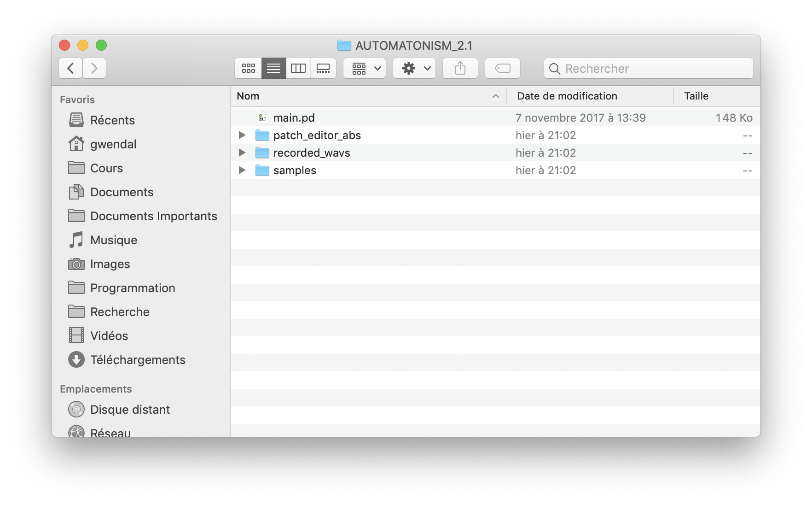Screen dimensions: 812x505
Task: Click the patch_editor_abs folder icon
Action: coord(262,135)
